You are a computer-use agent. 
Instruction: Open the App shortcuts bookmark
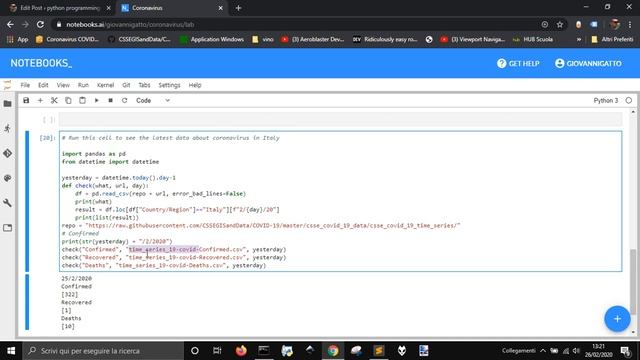18,39
